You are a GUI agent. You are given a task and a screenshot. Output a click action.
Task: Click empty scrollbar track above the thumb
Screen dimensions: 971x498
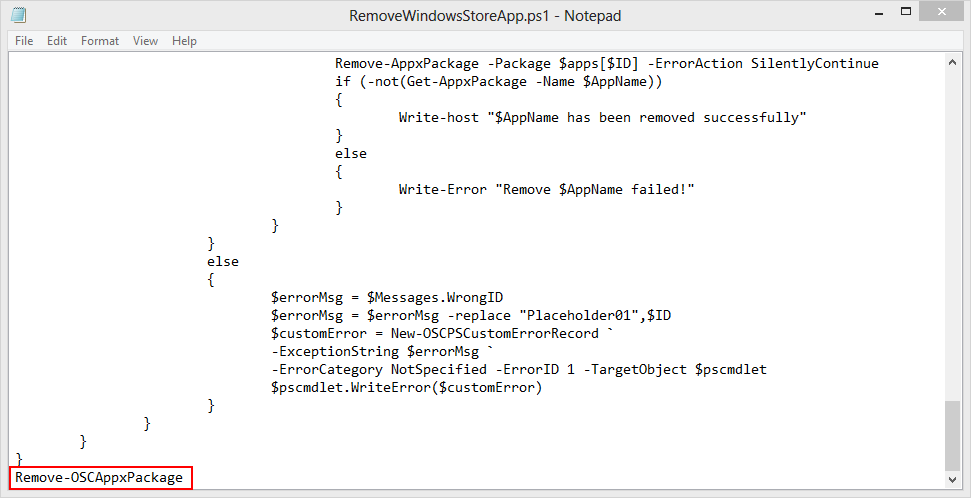[953, 230]
